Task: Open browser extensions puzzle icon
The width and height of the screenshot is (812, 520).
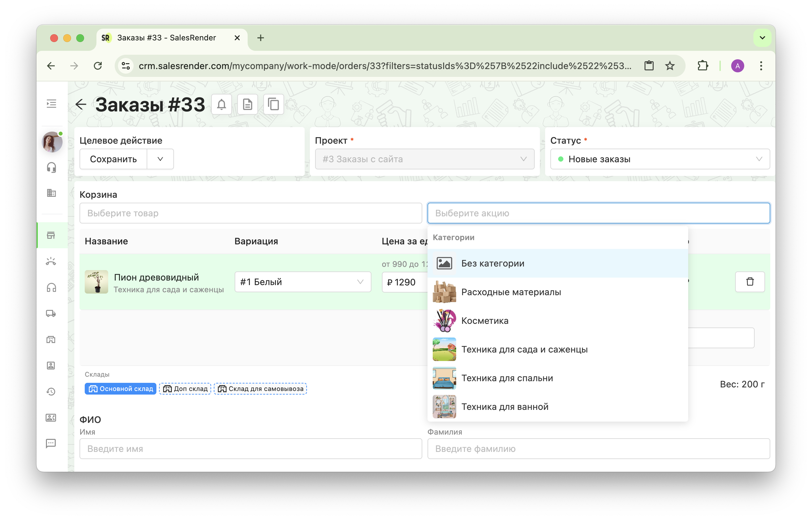Action: [703, 66]
